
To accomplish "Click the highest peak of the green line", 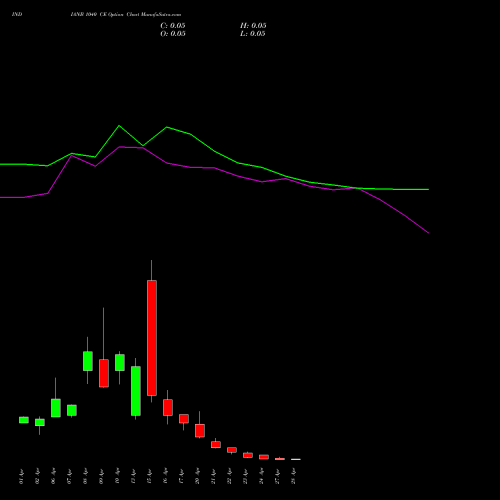I will (x=119, y=126).
